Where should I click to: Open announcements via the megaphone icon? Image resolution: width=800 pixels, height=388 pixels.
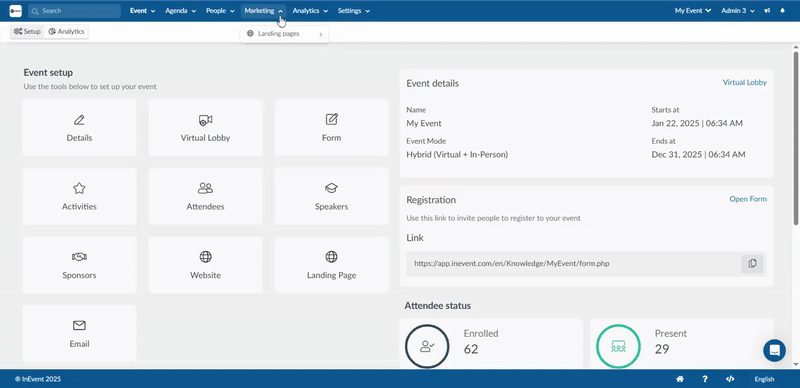point(767,11)
